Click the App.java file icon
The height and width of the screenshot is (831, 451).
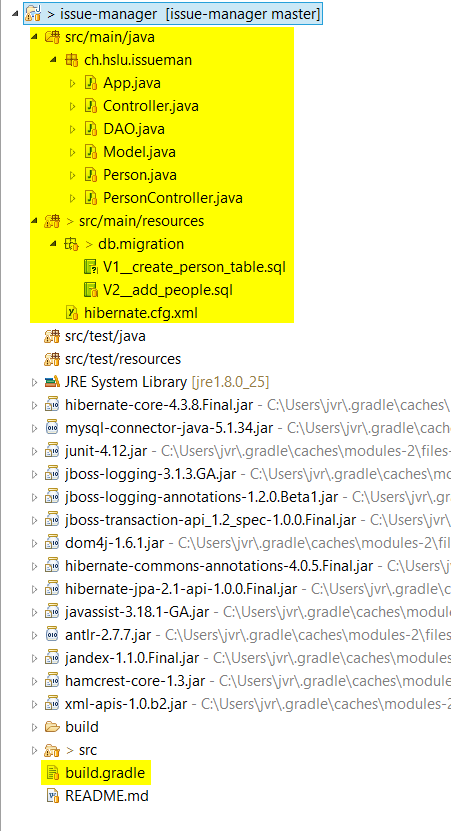point(91,83)
